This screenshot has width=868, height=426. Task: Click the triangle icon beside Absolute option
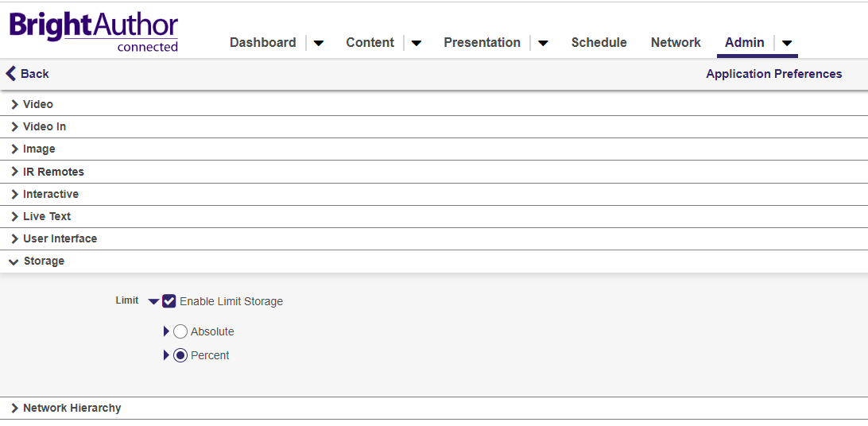166,331
